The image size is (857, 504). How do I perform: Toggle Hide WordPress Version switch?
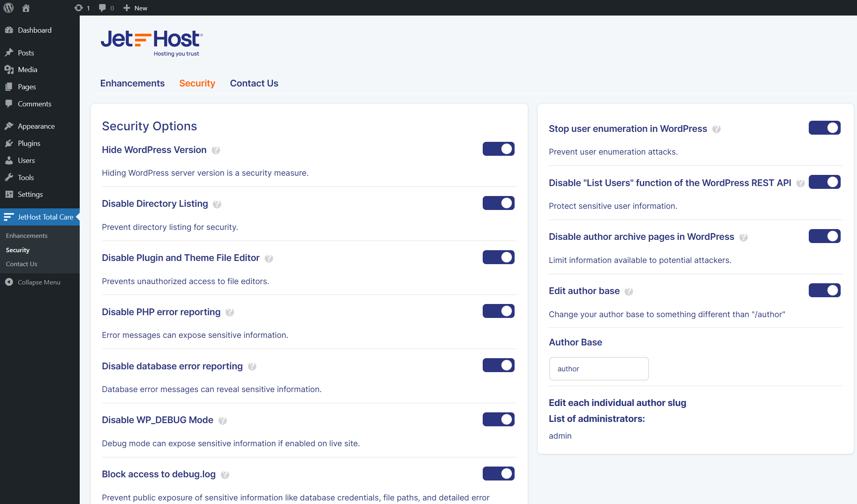click(x=498, y=149)
